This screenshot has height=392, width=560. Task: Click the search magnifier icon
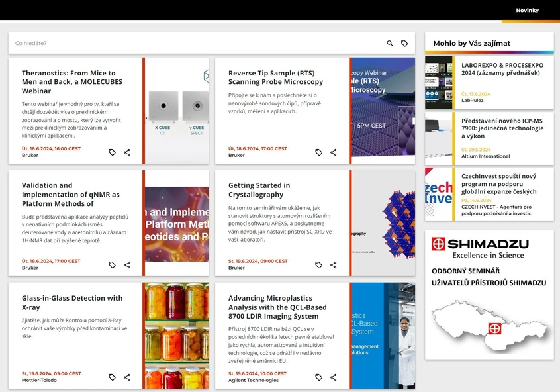tap(390, 43)
